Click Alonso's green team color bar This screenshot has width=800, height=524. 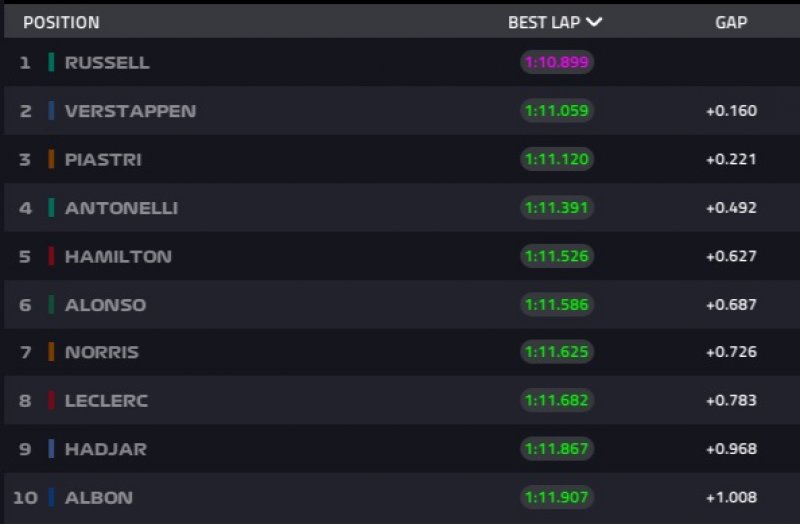coord(51,304)
